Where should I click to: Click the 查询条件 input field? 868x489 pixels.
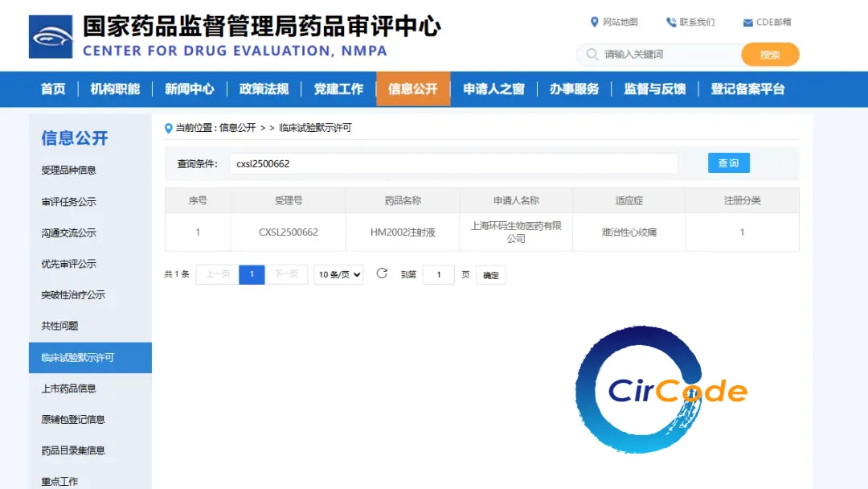(453, 164)
